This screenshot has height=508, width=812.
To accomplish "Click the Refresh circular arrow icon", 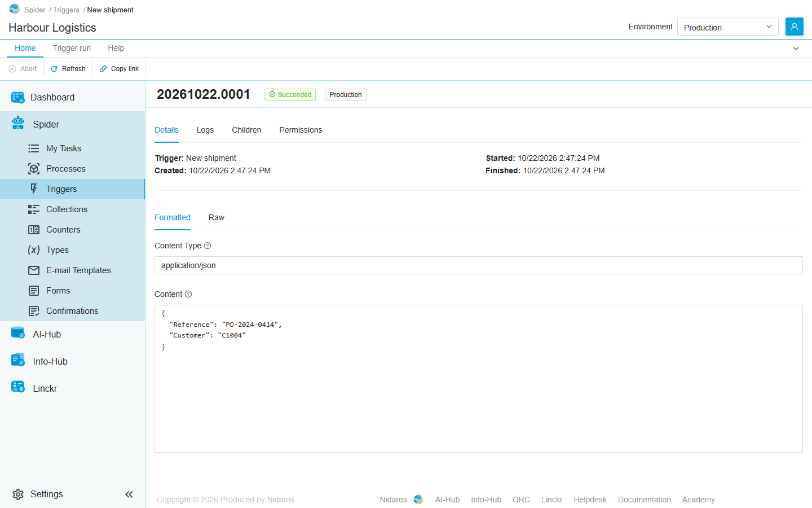I will click(54, 69).
